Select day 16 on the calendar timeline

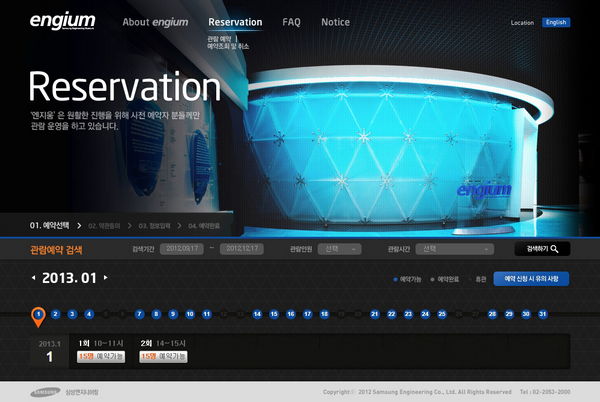(x=291, y=314)
